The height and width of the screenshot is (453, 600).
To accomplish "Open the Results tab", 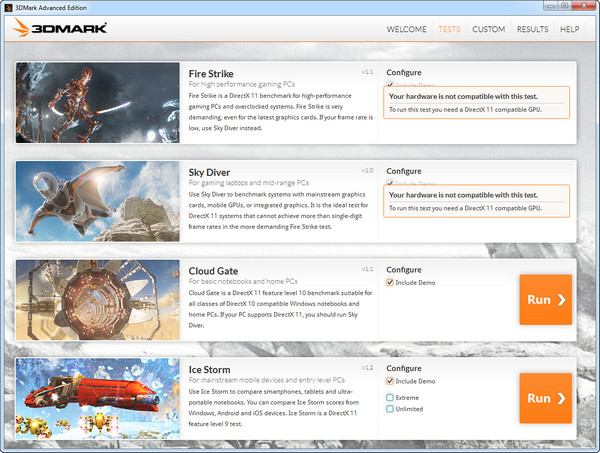I will [532, 29].
